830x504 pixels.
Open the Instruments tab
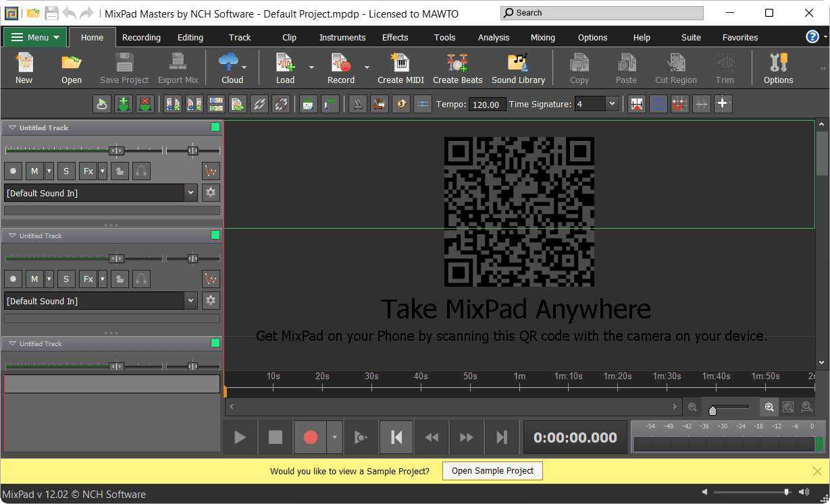tap(342, 37)
